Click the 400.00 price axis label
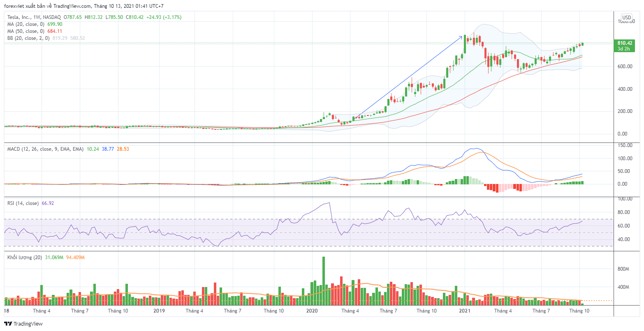Image resolution: width=644 pixels, height=331 pixels. click(625, 89)
